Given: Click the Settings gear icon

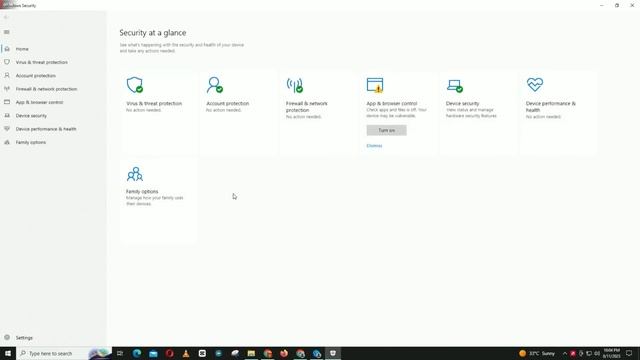Looking at the screenshot, I should (x=7, y=338).
